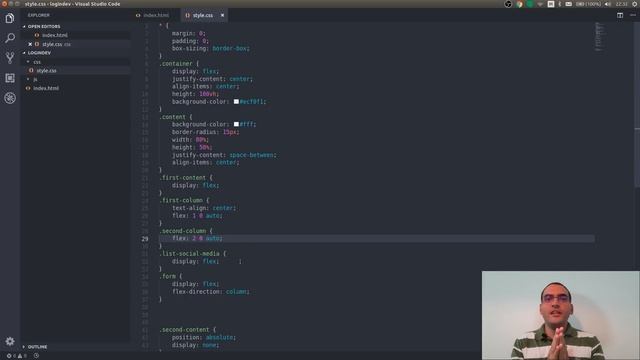The height and width of the screenshot is (360, 640).
Task: Click the webcam video overlay
Action: point(560,315)
